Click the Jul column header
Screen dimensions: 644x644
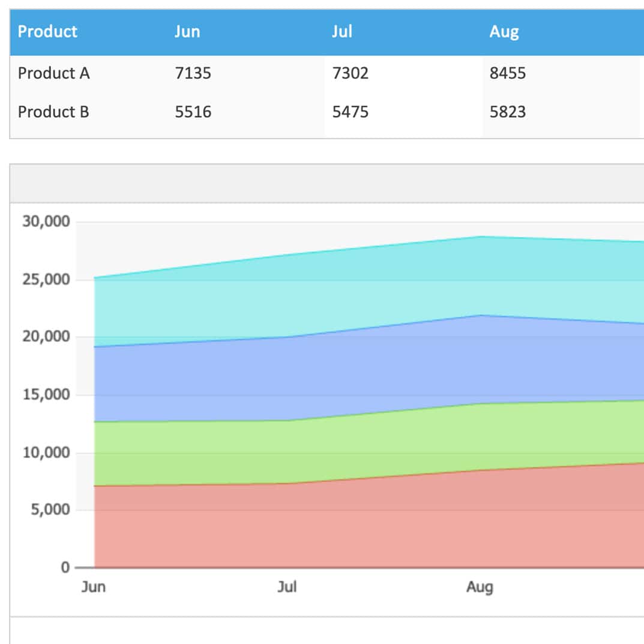[342, 32]
